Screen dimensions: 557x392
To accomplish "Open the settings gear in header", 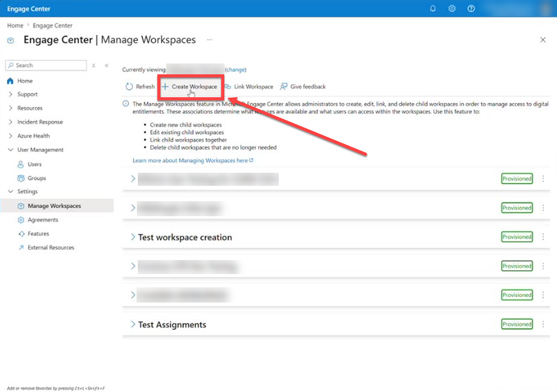I will [452, 8].
